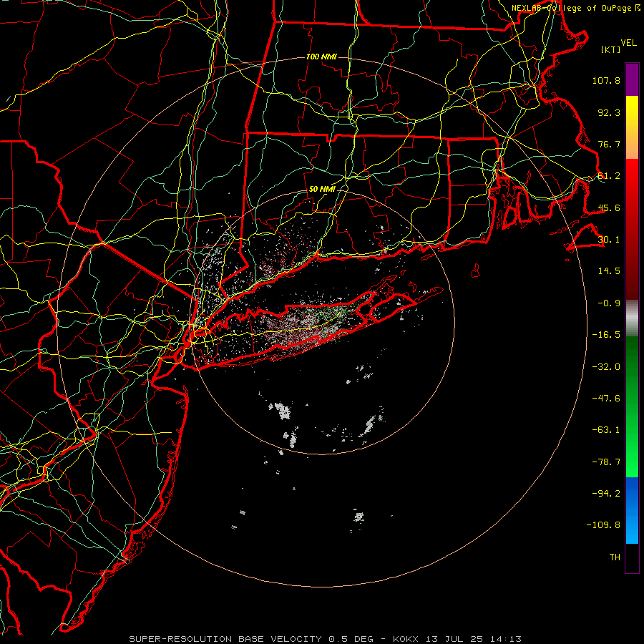Click the 50 NMI range ring label
The height and width of the screenshot is (644, 644).
[322, 190]
